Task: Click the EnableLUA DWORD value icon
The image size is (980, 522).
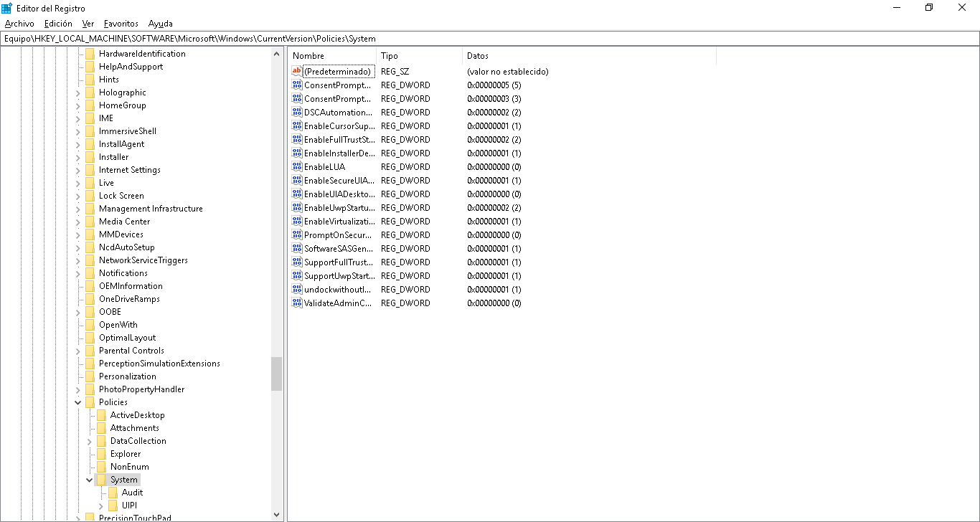Action: pyautogui.click(x=297, y=167)
